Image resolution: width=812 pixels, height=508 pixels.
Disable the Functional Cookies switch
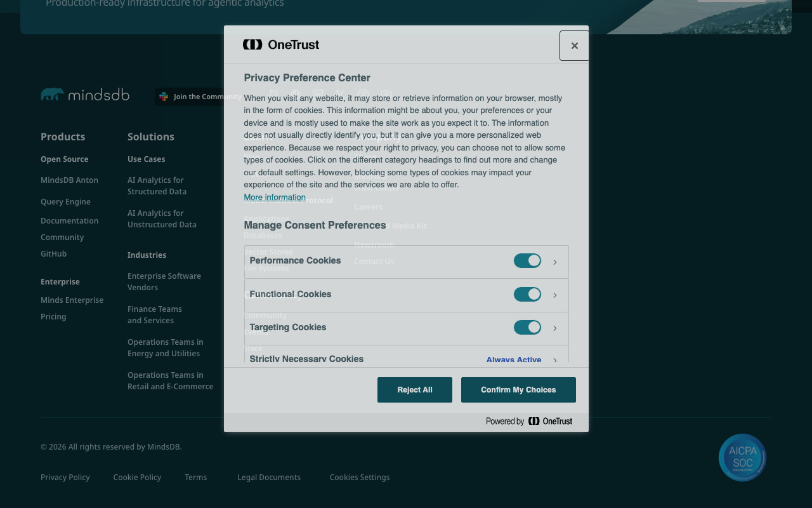point(527,294)
